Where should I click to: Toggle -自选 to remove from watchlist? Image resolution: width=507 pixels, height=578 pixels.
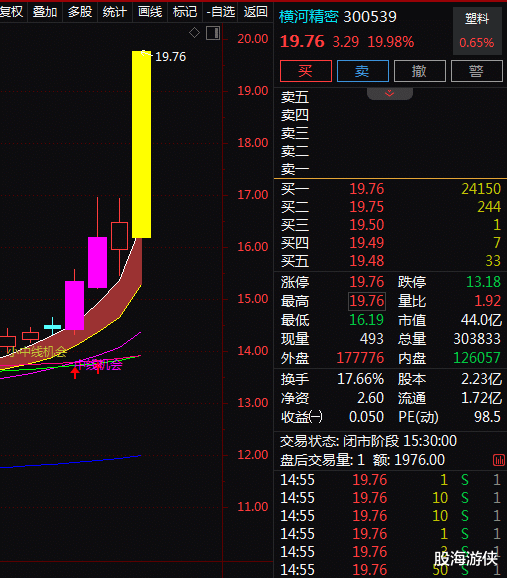(x=220, y=12)
